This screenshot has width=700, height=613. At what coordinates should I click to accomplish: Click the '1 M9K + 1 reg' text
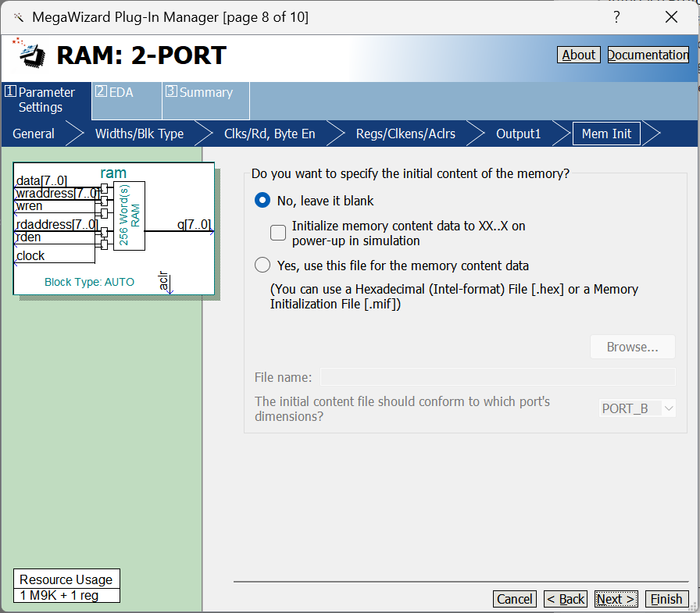[59, 596]
